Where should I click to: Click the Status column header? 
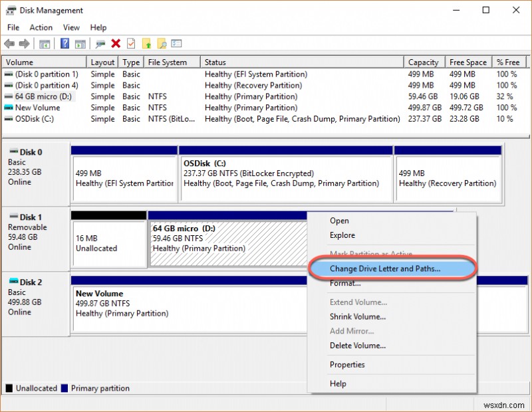tap(302, 62)
